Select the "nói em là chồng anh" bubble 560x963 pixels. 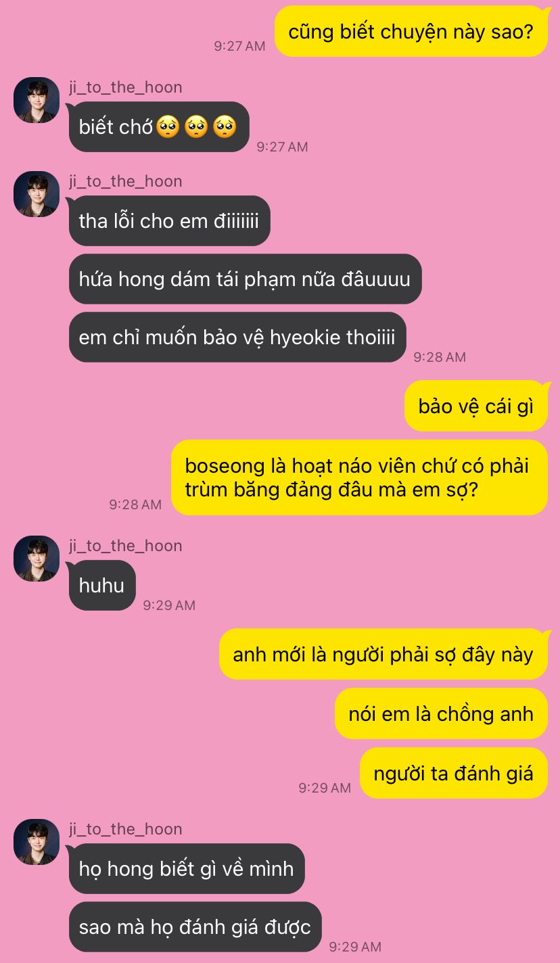441,713
